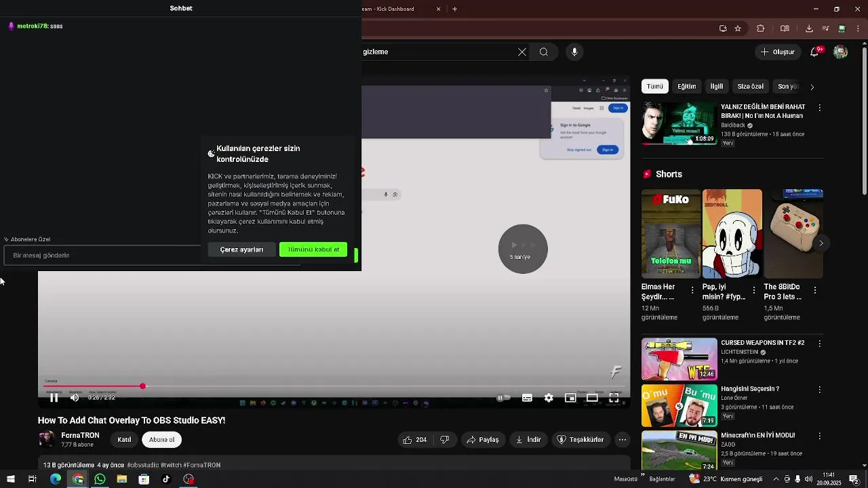Open Hangisini Seçersin video title

(750, 389)
